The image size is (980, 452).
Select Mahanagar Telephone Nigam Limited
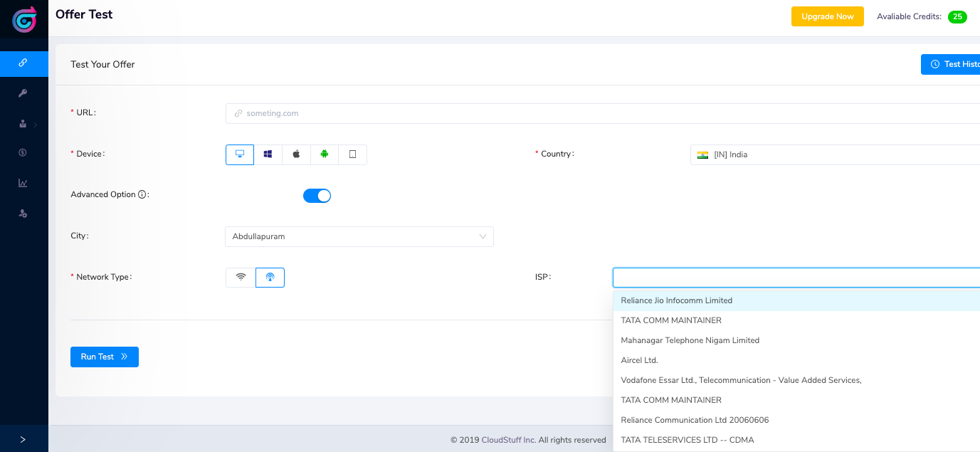click(796, 340)
